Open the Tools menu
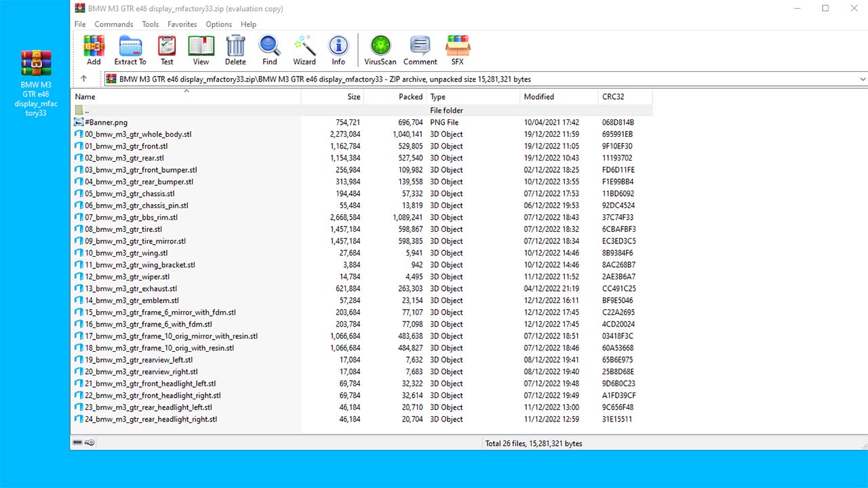Image resolution: width=868 pixels, height=488 pixels. pos(151,24)
